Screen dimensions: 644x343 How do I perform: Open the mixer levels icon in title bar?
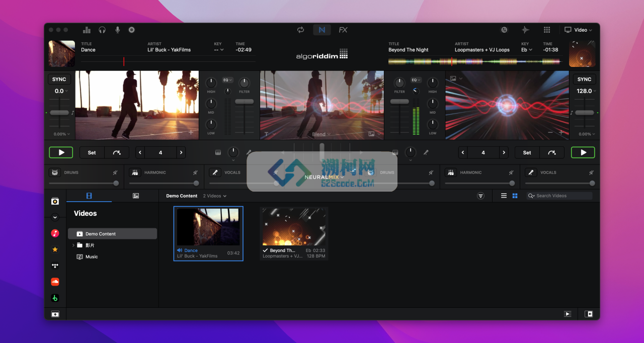click(87, 30)
